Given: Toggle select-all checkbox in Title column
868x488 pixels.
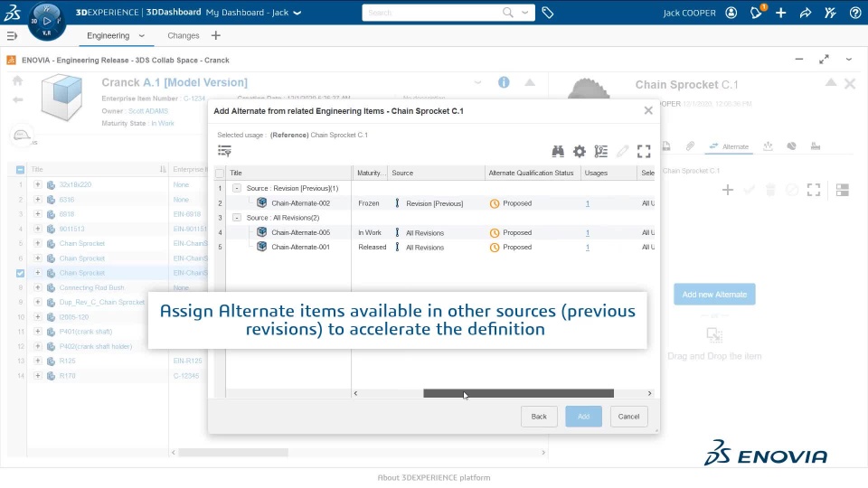Looking at the screenshot, I should [21, 170].
